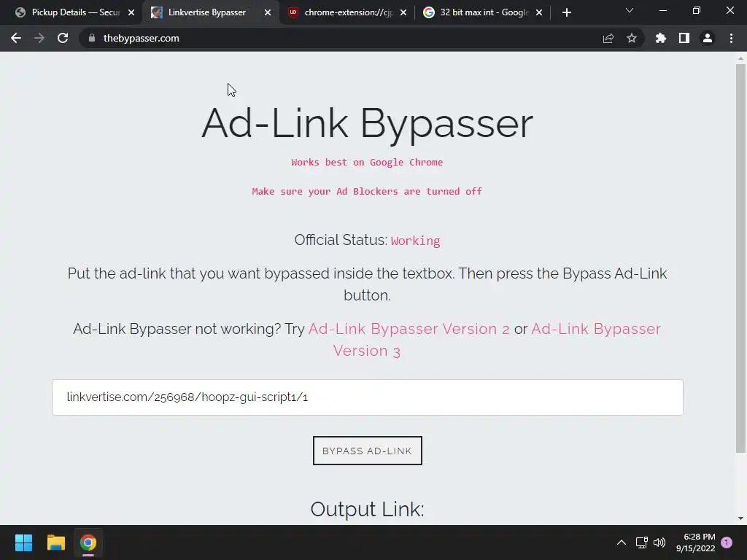Toggle the browser side panel
Screen dimensions: 747x560
point(684,38)
